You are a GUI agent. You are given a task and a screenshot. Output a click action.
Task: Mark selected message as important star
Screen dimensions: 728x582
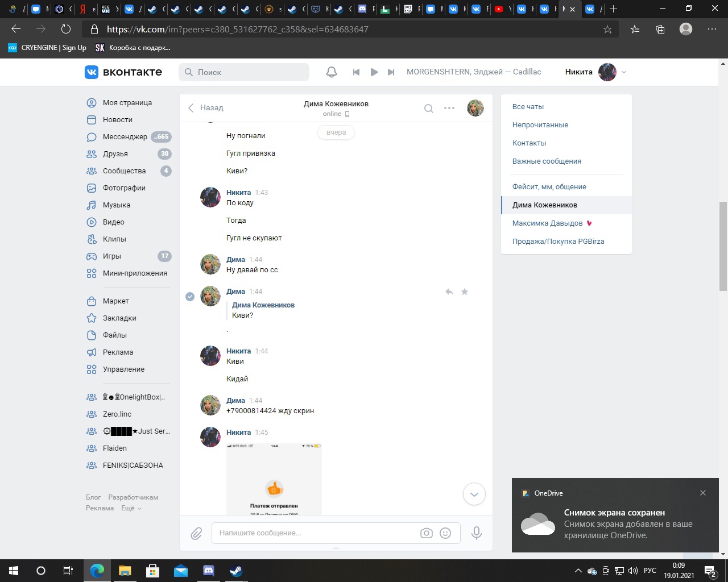465,292
